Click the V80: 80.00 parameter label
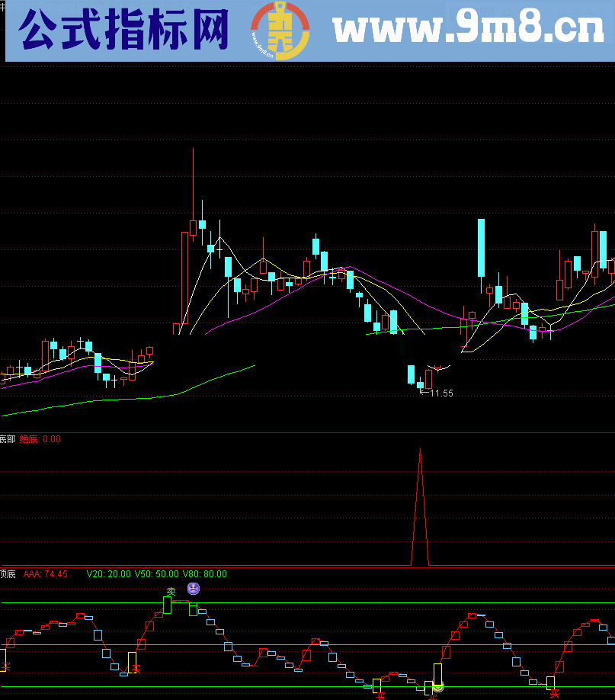 pos(204,574)
